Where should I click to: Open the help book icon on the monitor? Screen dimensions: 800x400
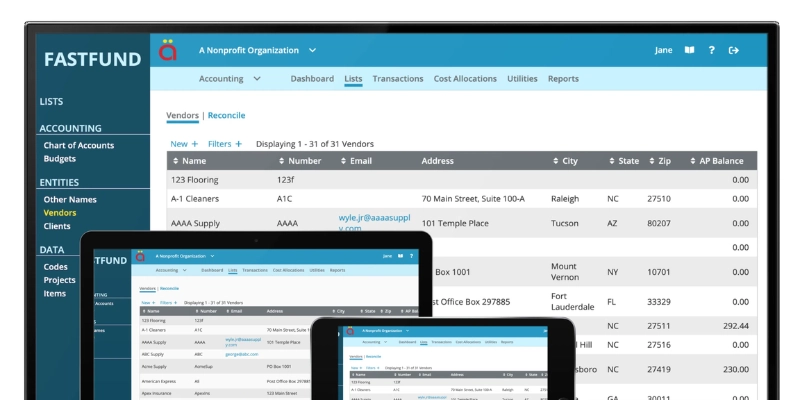pyautogui.click(x=689, y=50)
